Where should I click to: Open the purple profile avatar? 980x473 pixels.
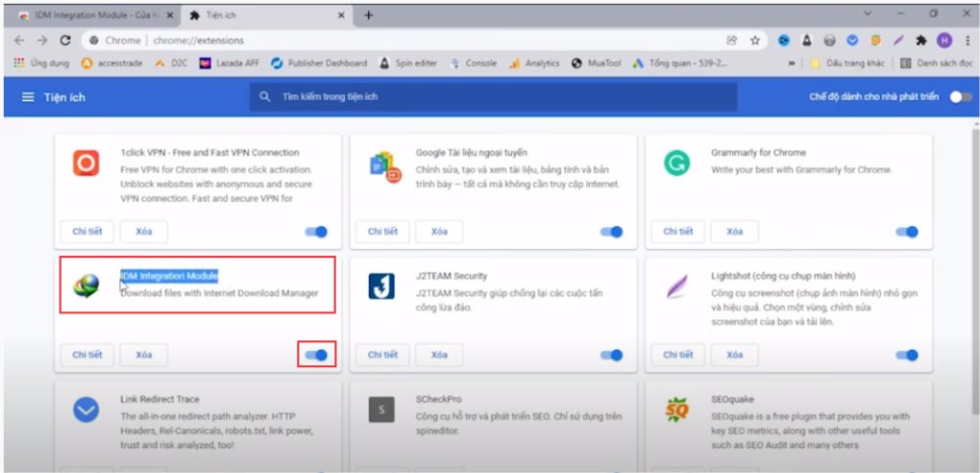pyautogui.click(x=943, y=40)
